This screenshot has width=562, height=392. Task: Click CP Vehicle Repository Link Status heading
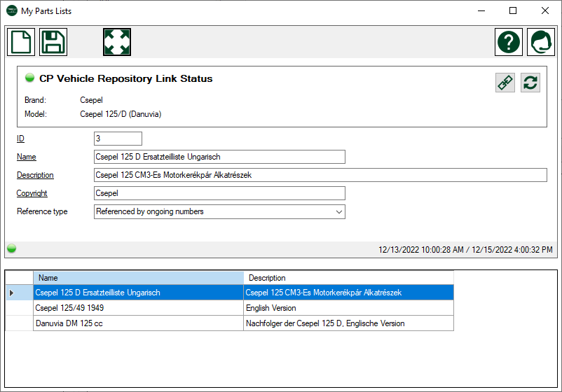(126, 78)
